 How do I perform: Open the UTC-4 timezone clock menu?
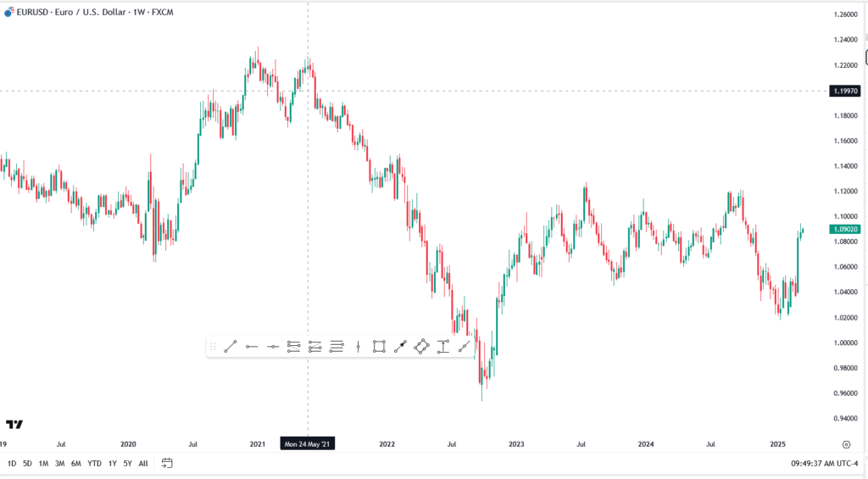pos(814,463)
